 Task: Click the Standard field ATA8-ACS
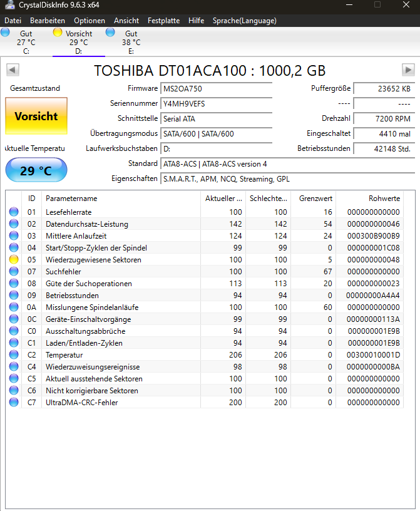pyautogui.click(x=288, y=163)
